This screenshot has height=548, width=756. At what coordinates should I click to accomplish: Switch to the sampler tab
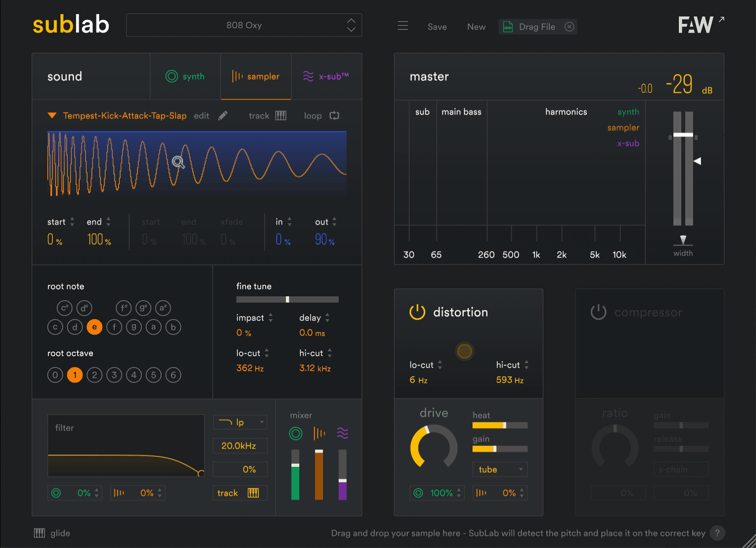(x=256, y=77)
